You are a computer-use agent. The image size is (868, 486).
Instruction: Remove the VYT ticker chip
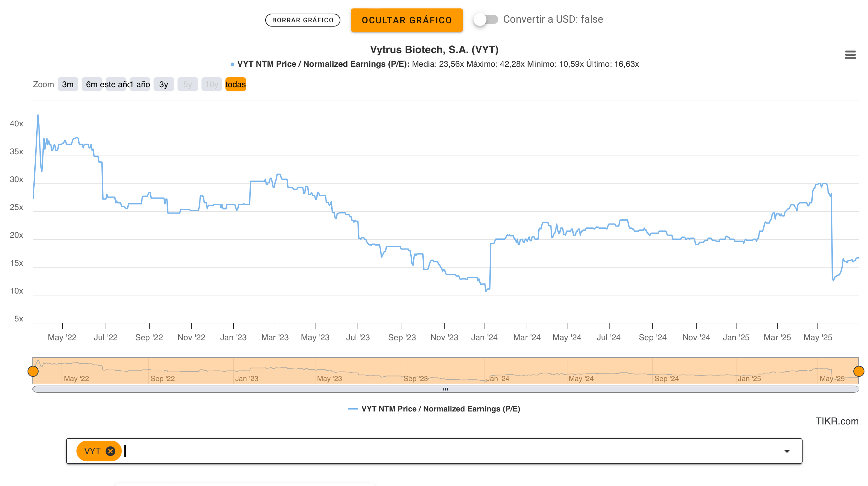[110, 451]
